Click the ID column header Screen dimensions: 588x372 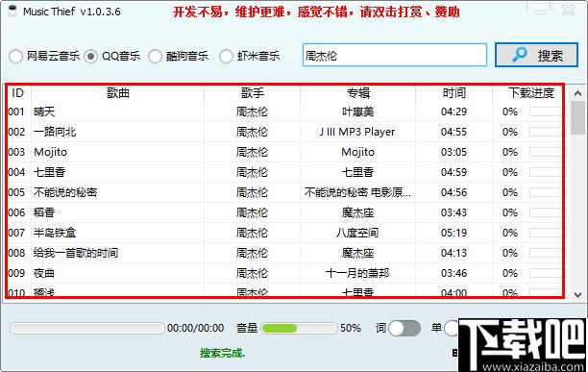tap(17, 92)
